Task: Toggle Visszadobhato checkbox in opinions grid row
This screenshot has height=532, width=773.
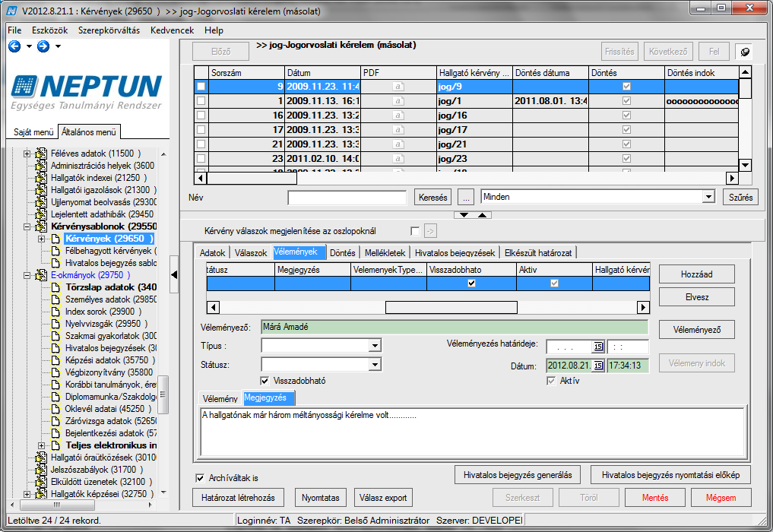Action: [x=472, y=283]
